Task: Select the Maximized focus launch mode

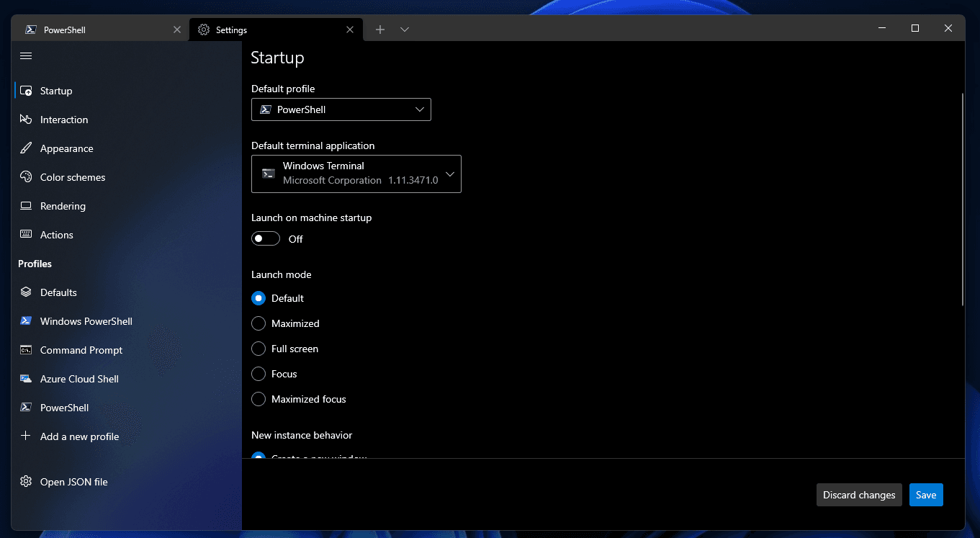Action: (x=259, y=399)
